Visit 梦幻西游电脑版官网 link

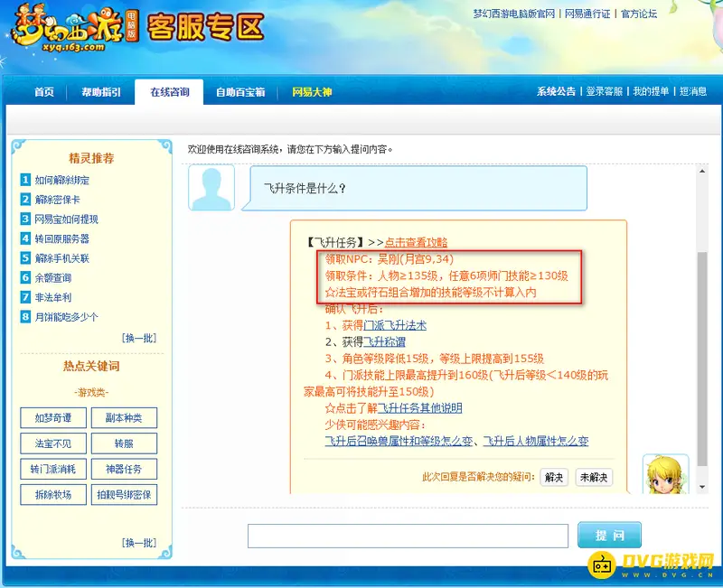coord(513,14)
